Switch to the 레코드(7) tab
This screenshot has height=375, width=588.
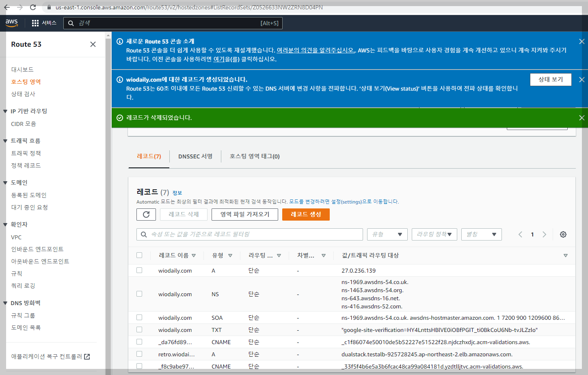149,156
